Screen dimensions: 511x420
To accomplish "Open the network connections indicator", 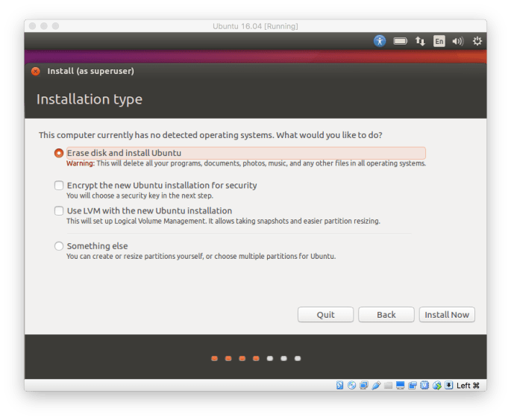I will [420, 41].
